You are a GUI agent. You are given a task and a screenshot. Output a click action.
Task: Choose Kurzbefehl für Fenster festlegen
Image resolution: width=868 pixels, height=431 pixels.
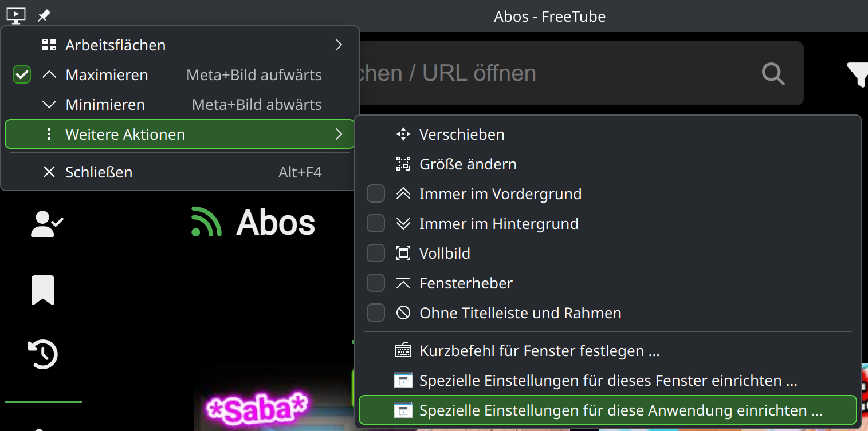click(x=607, y=350)
